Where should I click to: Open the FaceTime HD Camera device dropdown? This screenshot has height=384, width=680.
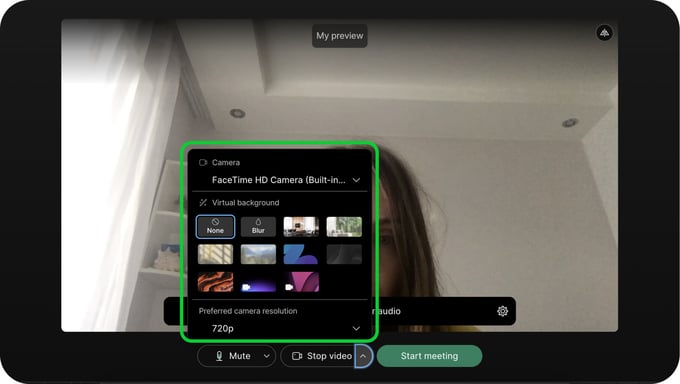tap(285, 180)
